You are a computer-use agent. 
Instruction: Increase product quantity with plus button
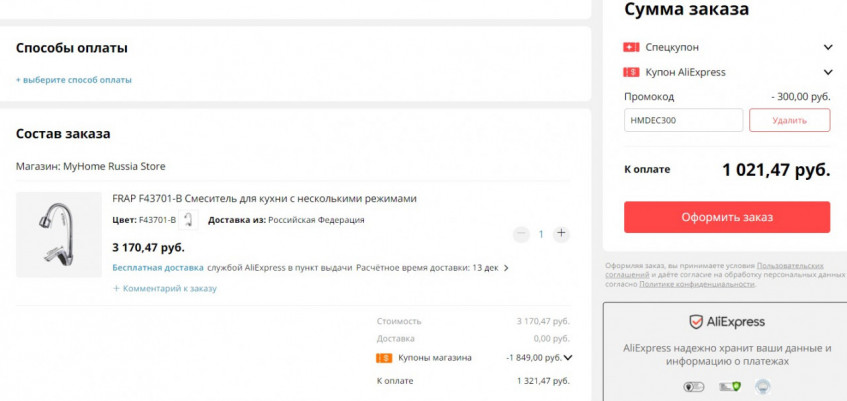(561, 234)
